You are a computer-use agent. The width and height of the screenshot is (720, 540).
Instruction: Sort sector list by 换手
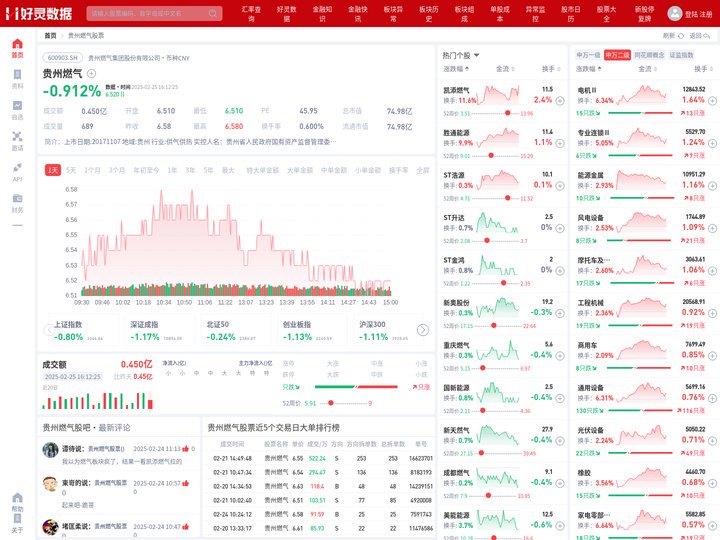703,69
